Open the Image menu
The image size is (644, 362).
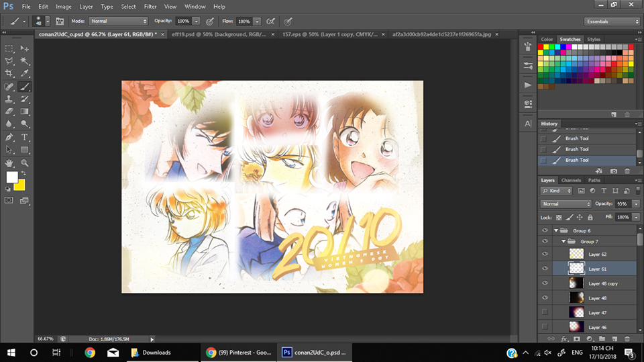63,7
